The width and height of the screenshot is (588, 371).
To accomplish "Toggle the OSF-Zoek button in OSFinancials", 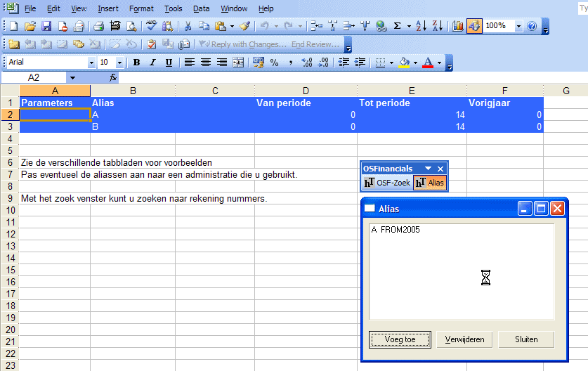I will pyautogui.click(x=387, y=183).
